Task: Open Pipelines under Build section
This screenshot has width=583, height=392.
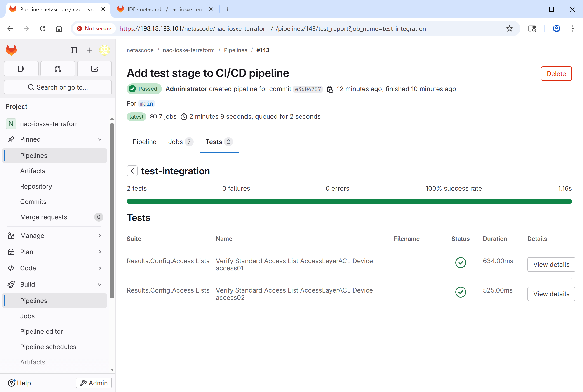Action: [54, 301]
